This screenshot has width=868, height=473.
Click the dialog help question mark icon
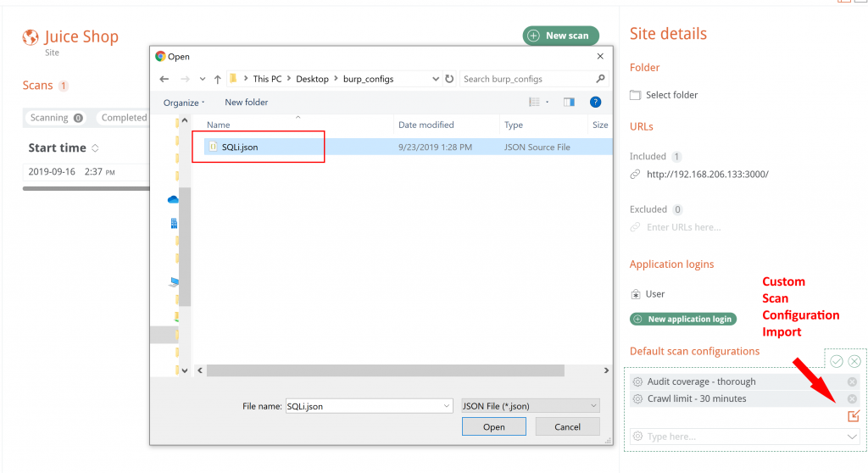coord(595,102)
